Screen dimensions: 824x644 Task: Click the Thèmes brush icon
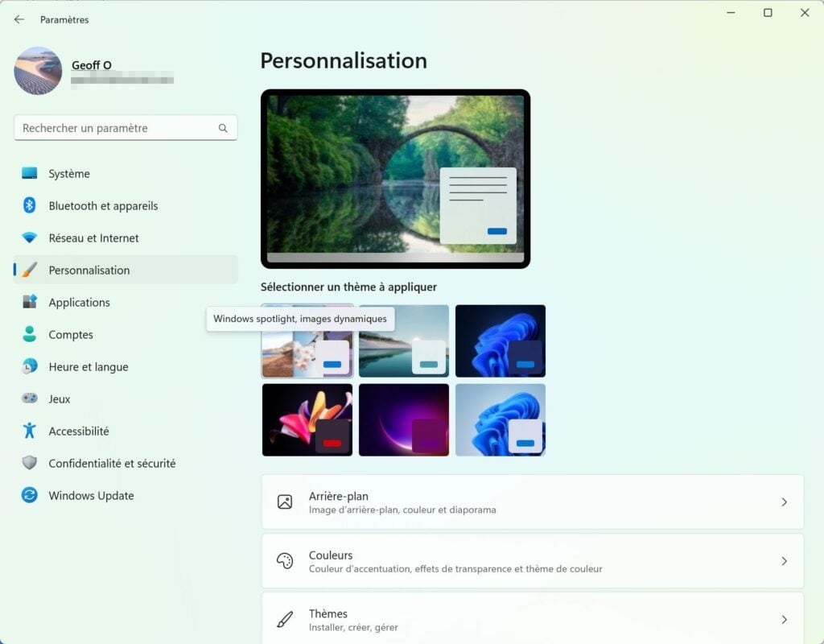tap(285, 619)
